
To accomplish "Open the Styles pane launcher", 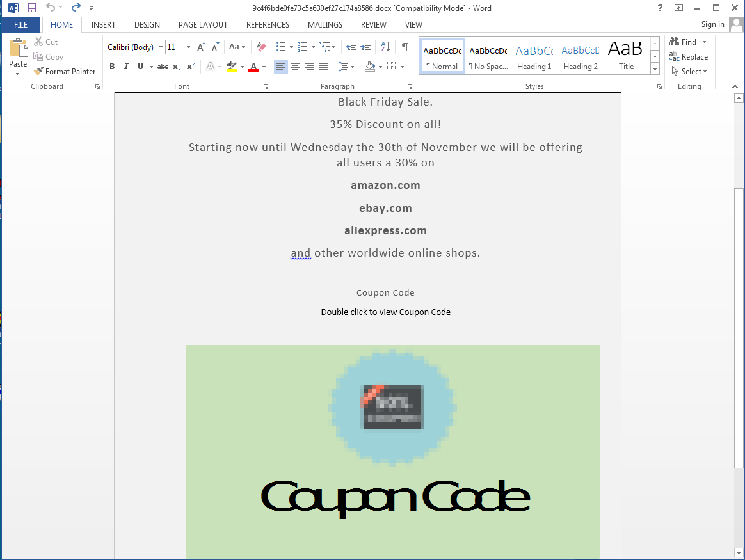I will pyautogui.click(x=659, y=87).
